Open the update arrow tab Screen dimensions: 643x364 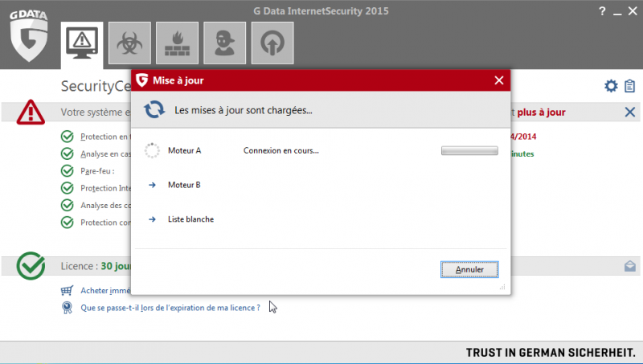point(272,43)
